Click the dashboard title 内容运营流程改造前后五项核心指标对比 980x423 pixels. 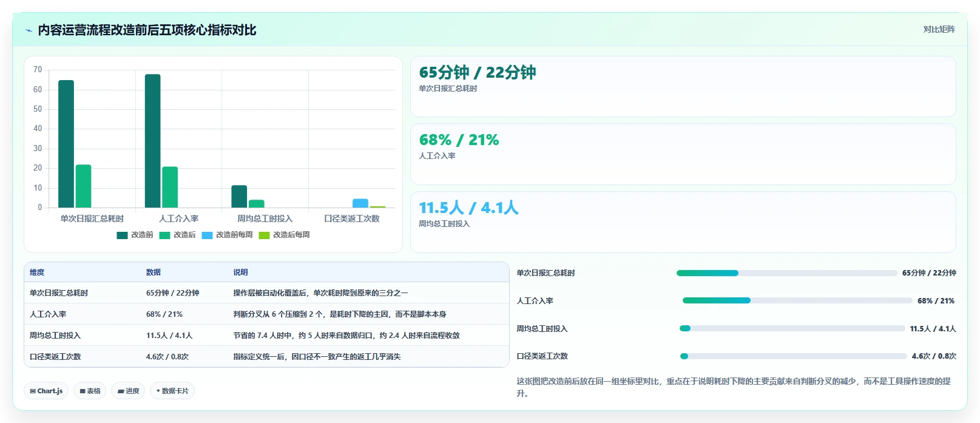coord(147,30)
